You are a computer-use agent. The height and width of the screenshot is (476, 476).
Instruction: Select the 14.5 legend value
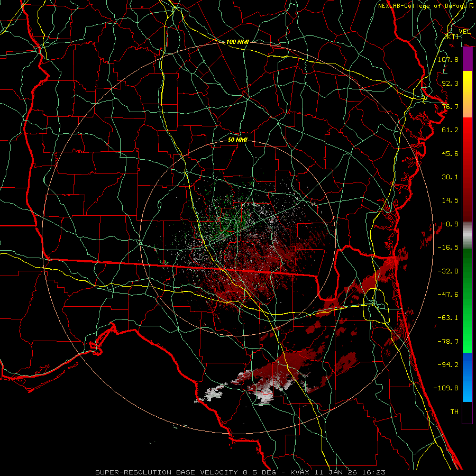point(450,200)
